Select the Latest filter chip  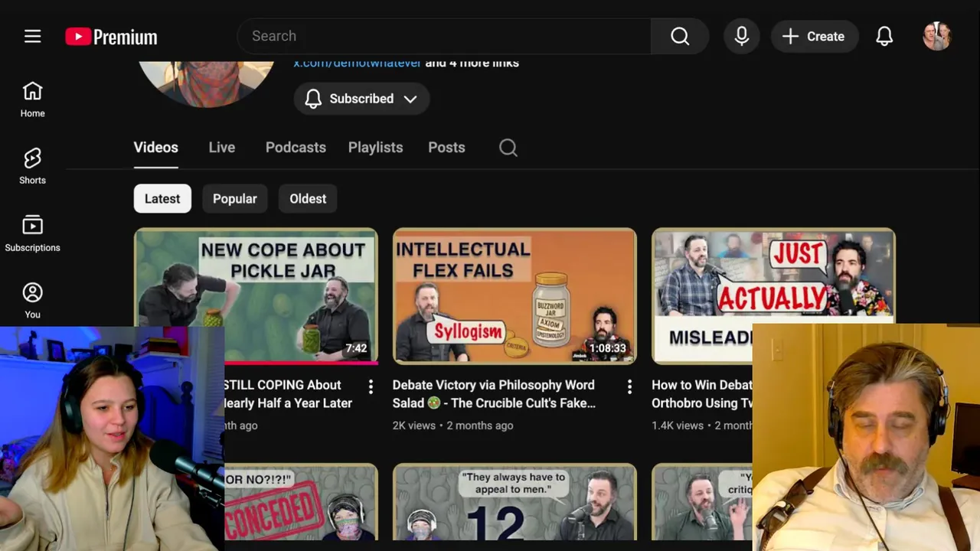point(162,199)
